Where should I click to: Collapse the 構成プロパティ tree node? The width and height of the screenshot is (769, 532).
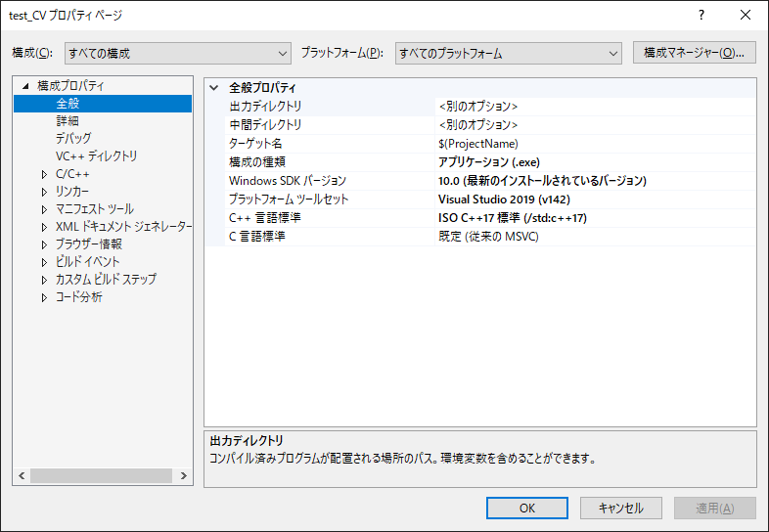(x=25, y=86)
